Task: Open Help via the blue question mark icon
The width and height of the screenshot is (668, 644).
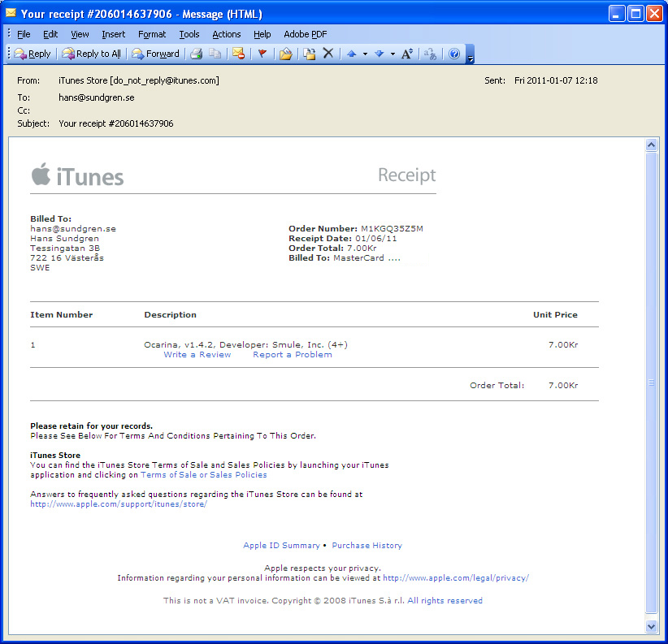Action: (x=454, y=54)
